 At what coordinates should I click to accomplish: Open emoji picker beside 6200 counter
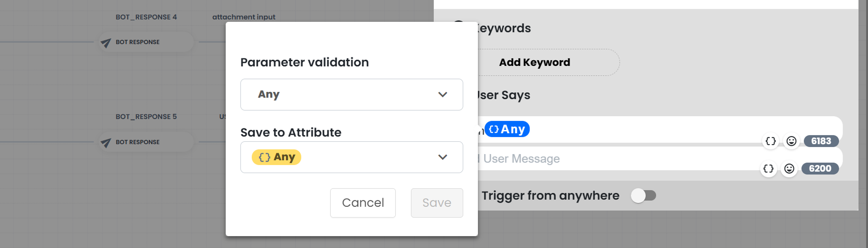point(789,168)
